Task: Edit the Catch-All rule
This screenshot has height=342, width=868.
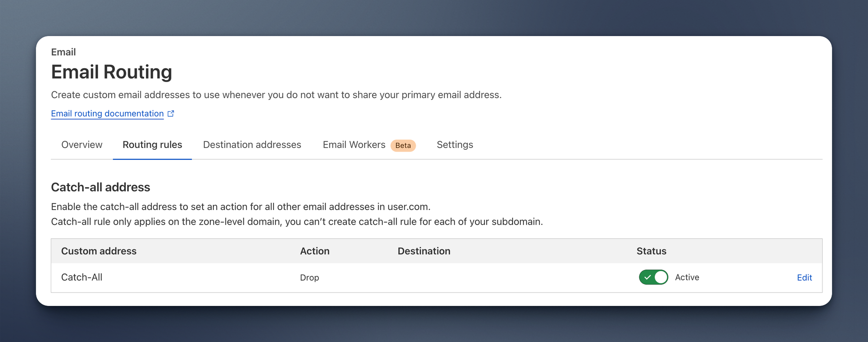Action: click(804, 278)
